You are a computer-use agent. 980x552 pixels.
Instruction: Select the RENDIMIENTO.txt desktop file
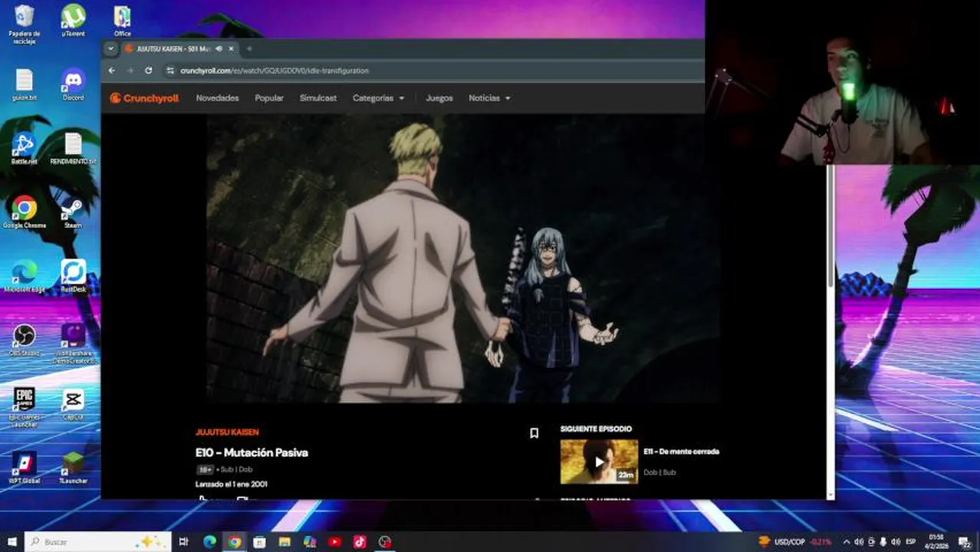[74, 149]
